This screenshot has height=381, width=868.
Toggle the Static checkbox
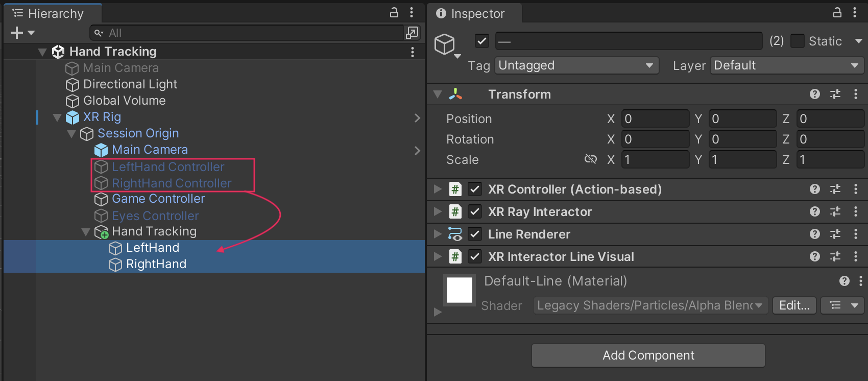[x=797, y=41]
